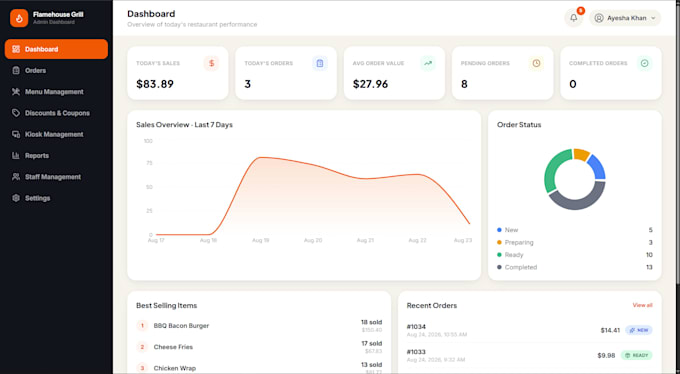Click the Aug 19 label on the sales chart

[261, 240]
